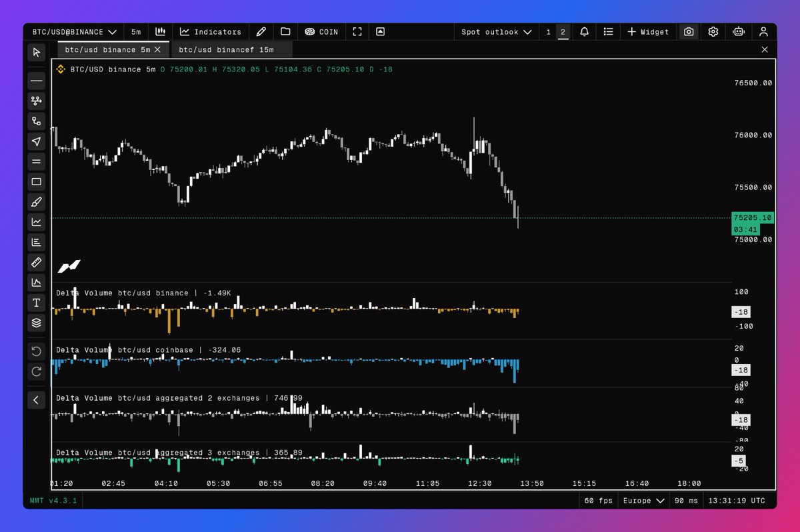Image resolution: width=800 pixels, height=532 pixels.
Task: Click the Binance logo in chart header
Action: tap(60, 69)
